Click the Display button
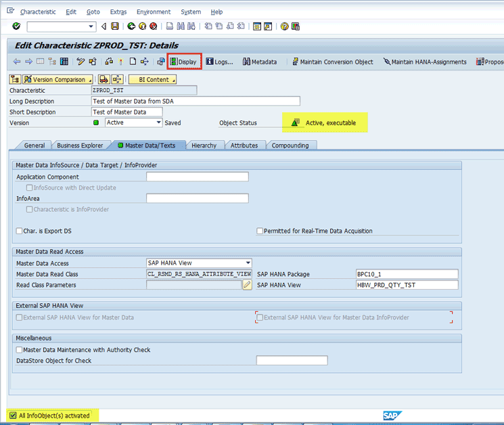 184,62
